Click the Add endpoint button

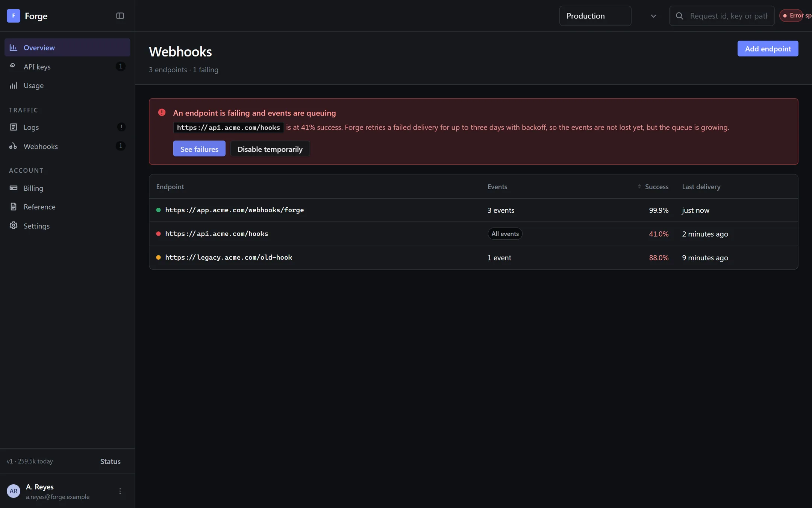click(768, 49)
